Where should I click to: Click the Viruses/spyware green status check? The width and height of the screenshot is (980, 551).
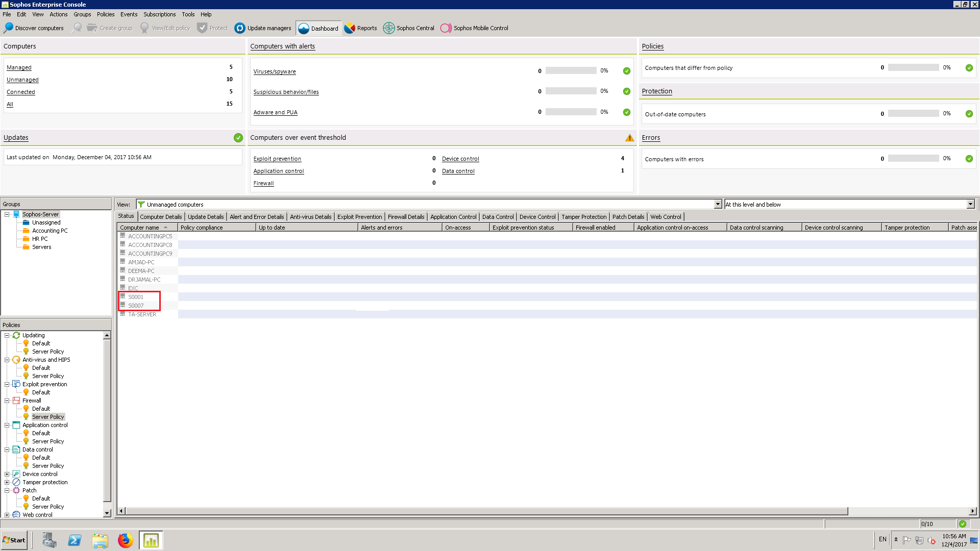(x=627, y=71)
